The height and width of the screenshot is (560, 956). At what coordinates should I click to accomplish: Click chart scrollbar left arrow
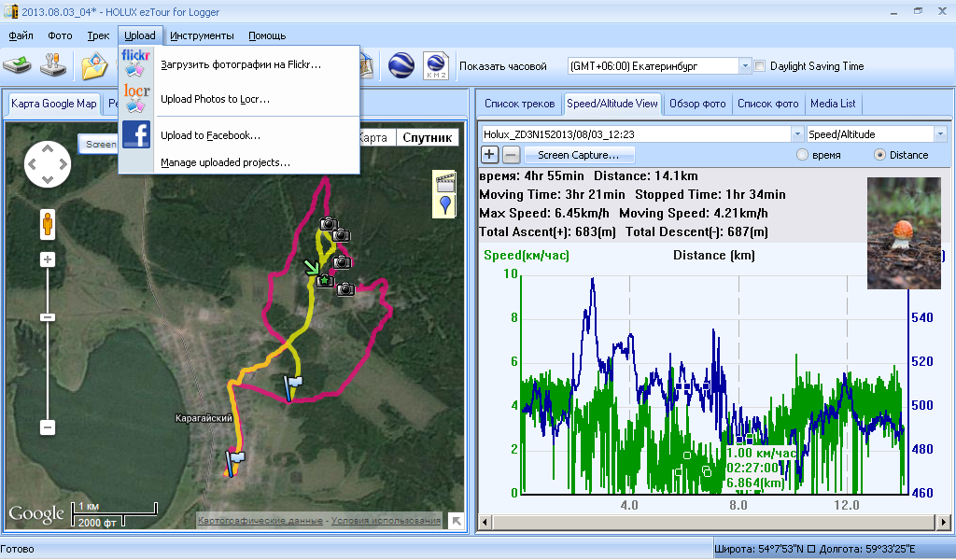click(485, 523)
